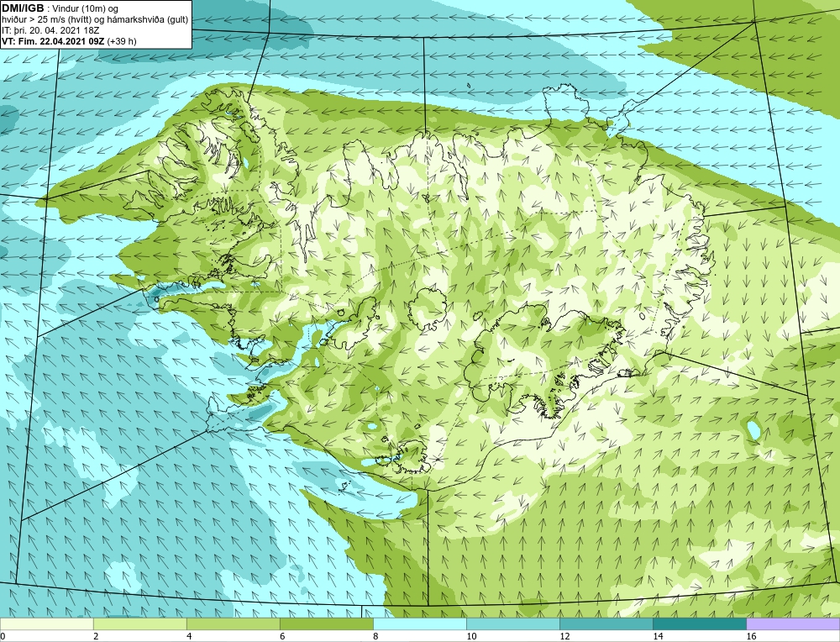840x642 pixels.
Task: Click the "IT: þri. 20. 04. 2021 18Z" text
Action: tap(50, 30)
